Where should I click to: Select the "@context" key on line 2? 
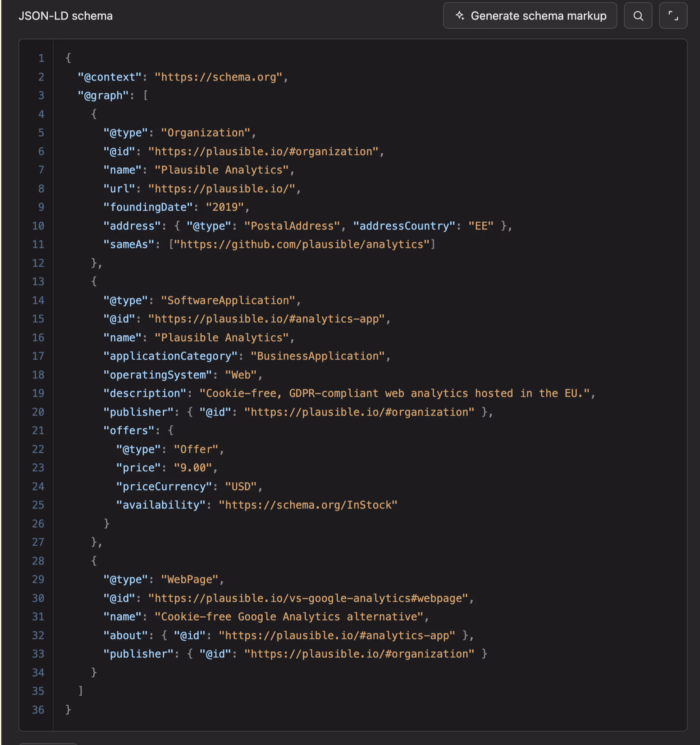(x=110, y=77)
